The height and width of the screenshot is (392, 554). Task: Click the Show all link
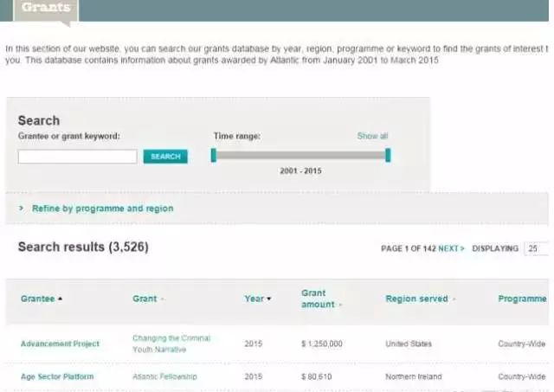click(372, 136)
